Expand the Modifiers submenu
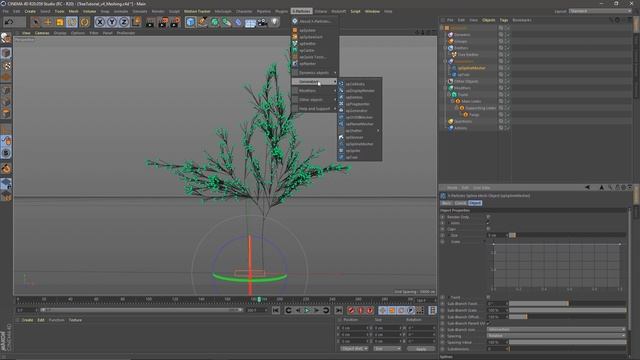The image size is (640, 360). tap(315, 91)
